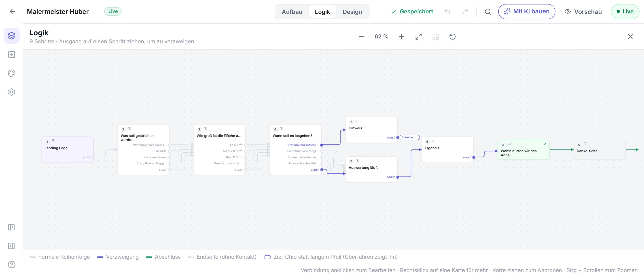Open search with the magnifier icon
This screenshot has width=644, height=277.
click(x=488, y=12)
